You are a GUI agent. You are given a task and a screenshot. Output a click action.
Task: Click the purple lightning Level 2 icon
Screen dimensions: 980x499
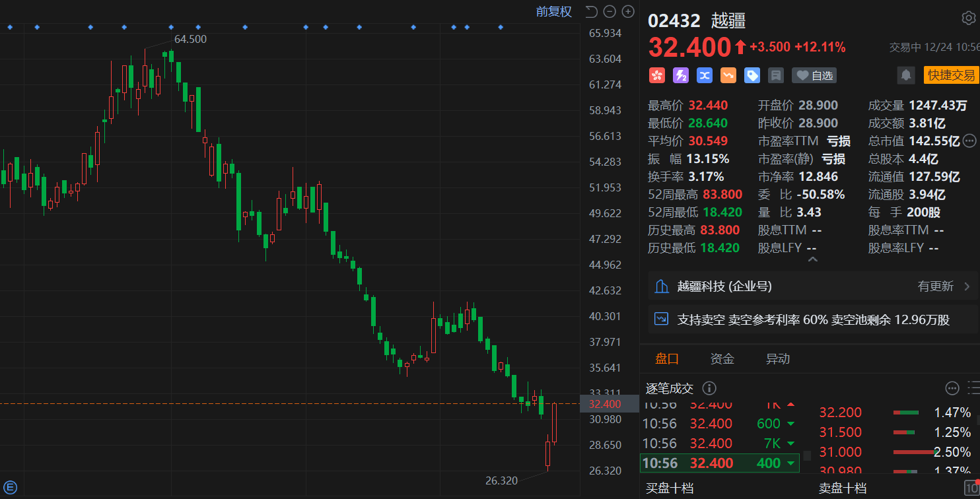pos(680,75)
